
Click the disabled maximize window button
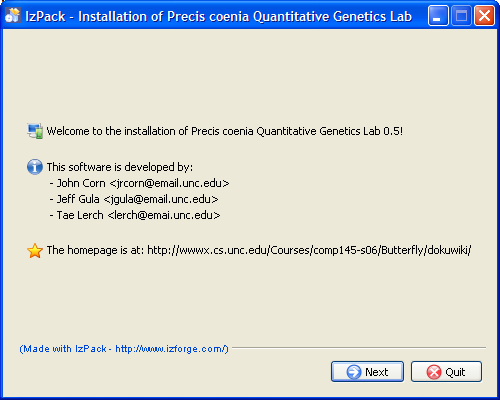click(461, 15)
